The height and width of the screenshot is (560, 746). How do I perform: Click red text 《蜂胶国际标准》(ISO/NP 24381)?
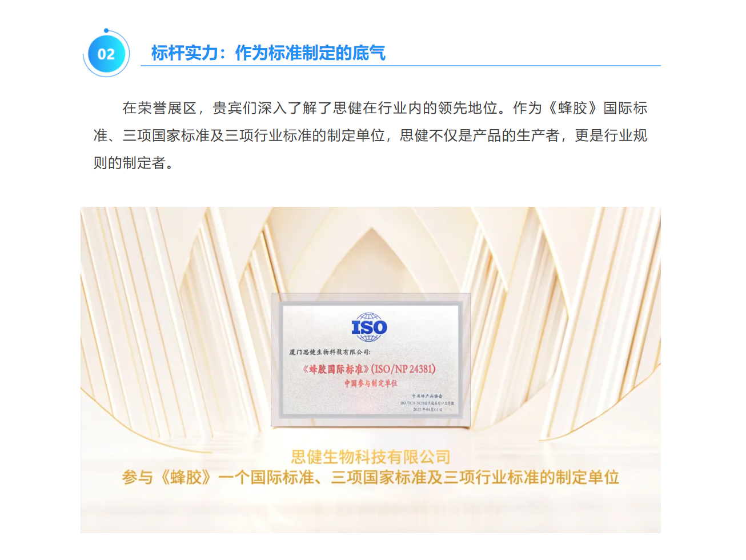pos(369,369)
